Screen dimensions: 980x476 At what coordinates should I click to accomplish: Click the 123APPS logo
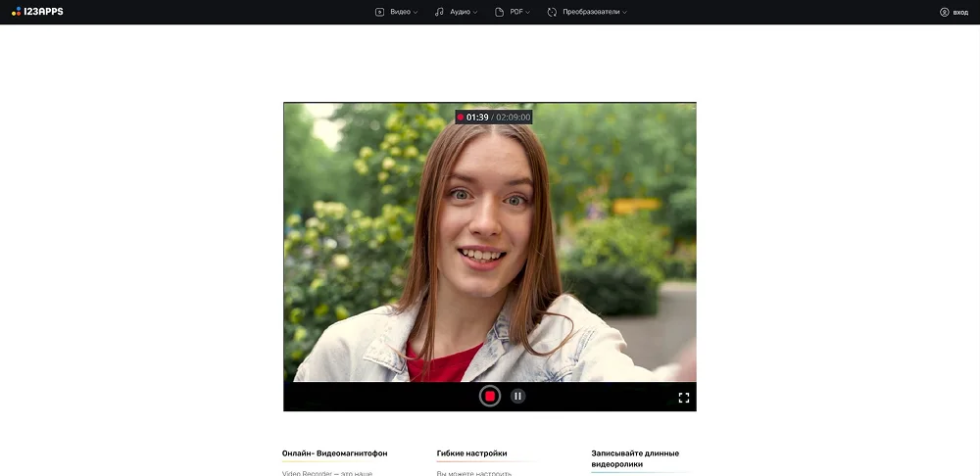[x=37, y=12]
